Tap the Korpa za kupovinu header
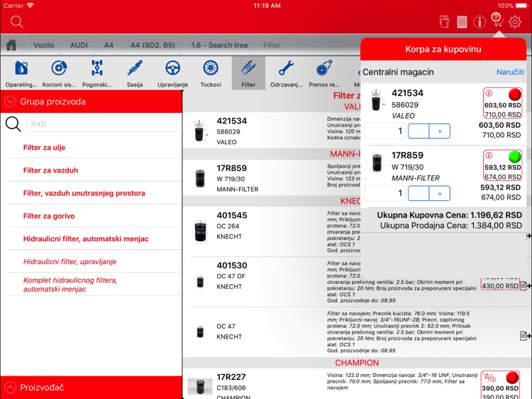 pos(443,49)
